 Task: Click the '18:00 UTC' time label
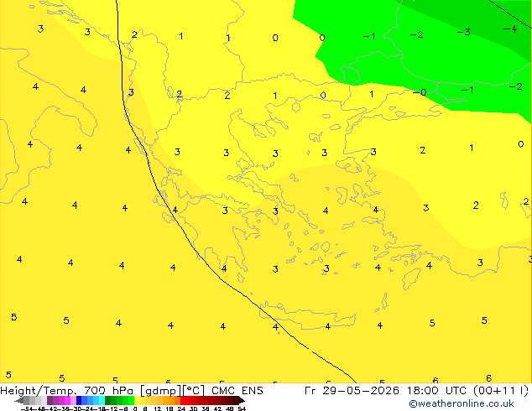(x=437, y=391)
